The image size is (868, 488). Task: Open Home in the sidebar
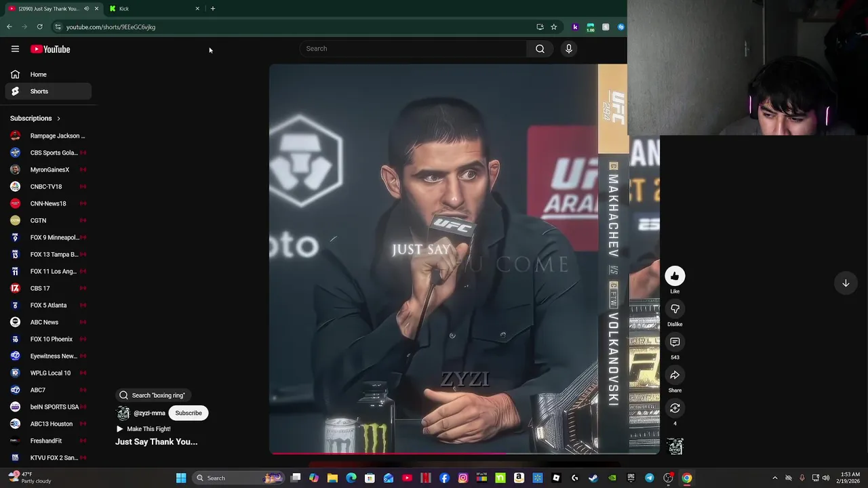[48, 75]
